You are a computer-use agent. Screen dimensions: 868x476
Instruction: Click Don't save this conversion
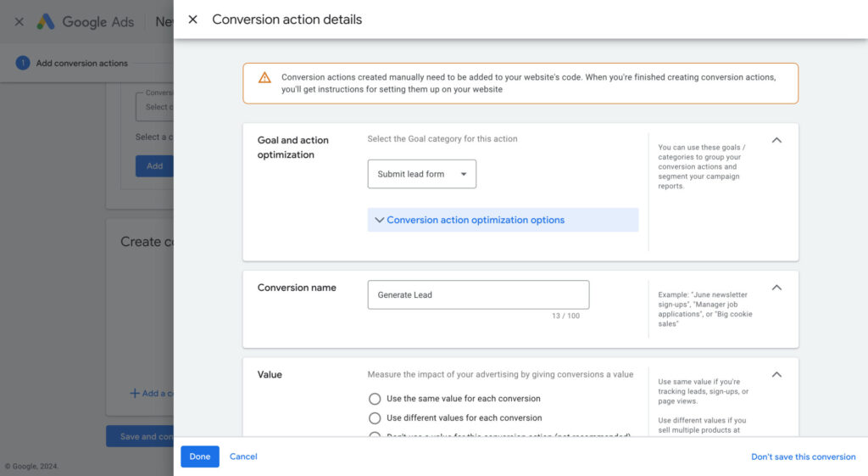(x=803, y=456)
